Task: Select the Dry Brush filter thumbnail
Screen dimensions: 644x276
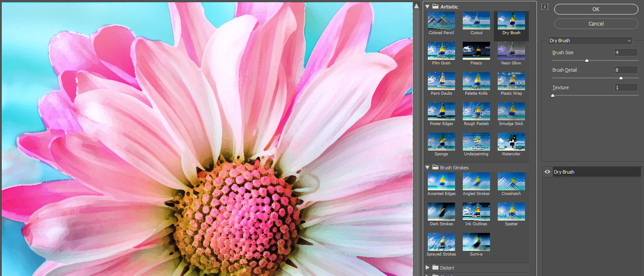Action: pos(511,20)
